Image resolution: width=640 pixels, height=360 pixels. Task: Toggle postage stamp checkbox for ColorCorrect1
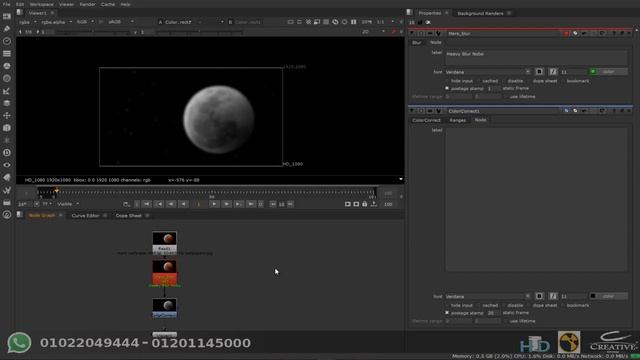tap(447, 313)
